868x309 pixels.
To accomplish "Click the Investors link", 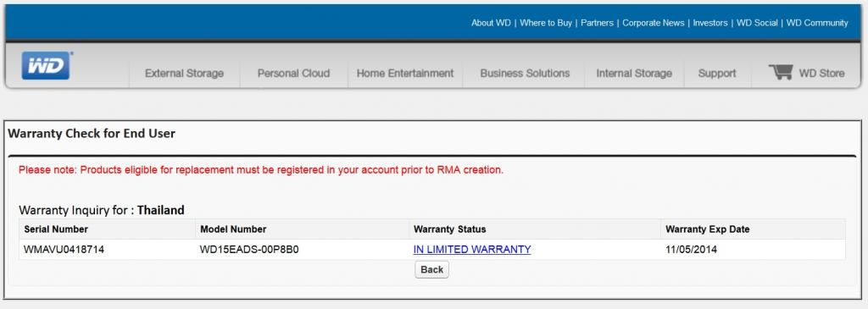I will [710, 23].
